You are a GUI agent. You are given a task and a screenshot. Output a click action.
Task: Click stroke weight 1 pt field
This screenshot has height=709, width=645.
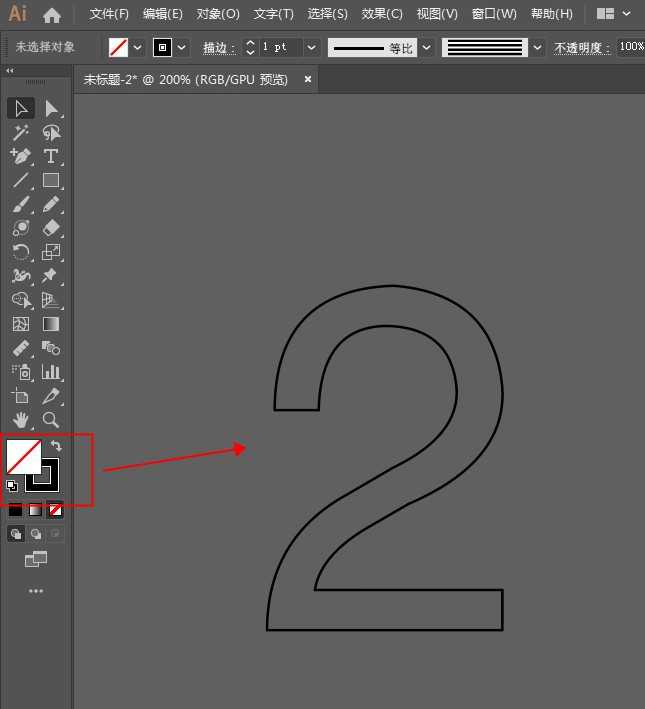tap(280, 47)
